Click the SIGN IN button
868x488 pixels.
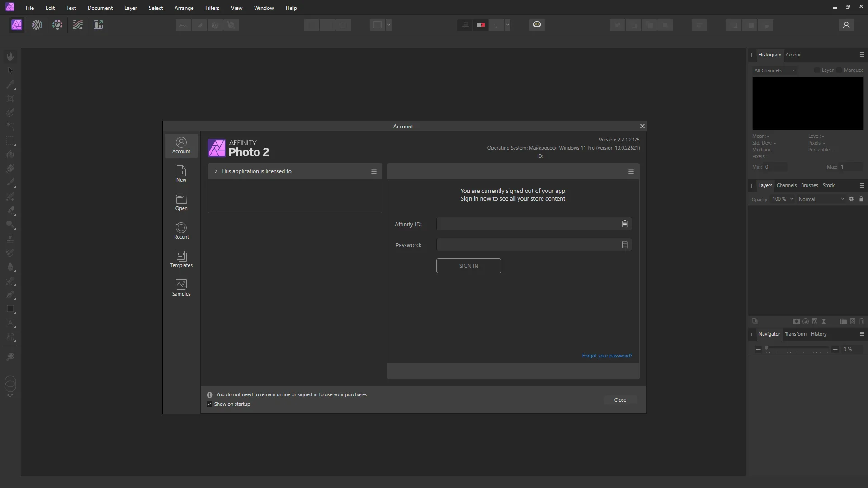[468, 266]
